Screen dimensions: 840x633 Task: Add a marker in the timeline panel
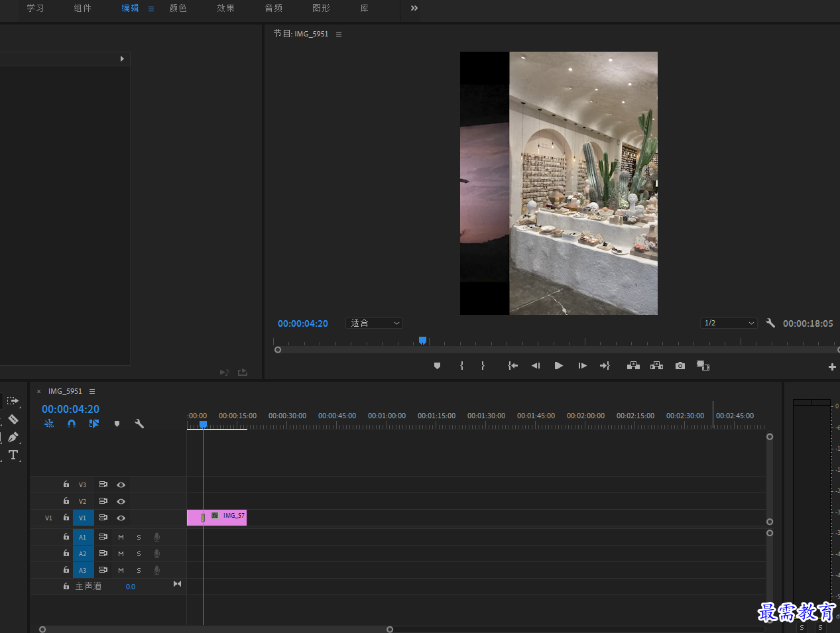[117, 424]
